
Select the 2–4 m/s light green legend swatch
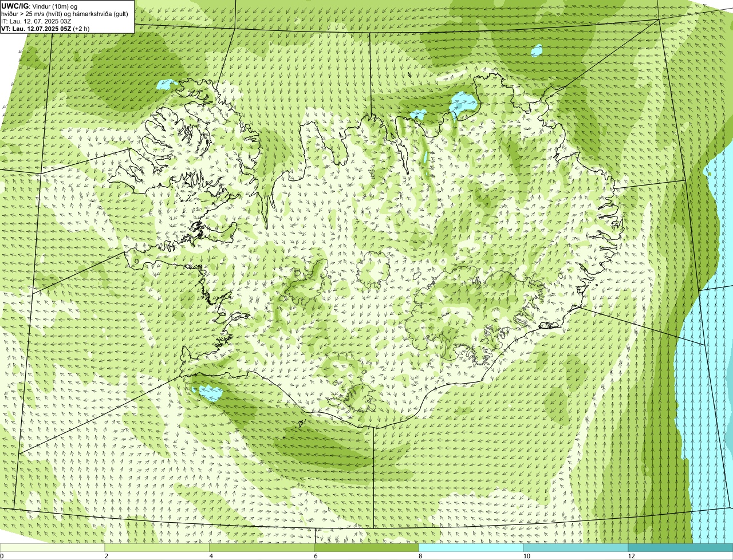coord(157,548)
